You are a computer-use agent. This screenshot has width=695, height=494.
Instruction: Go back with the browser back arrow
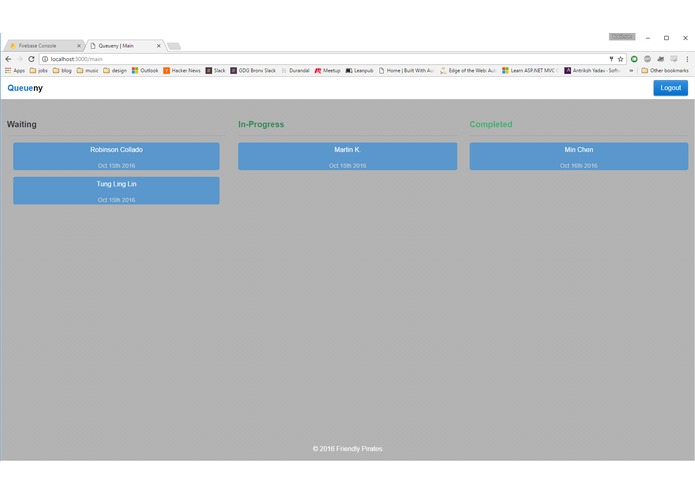tap(8, 59)
